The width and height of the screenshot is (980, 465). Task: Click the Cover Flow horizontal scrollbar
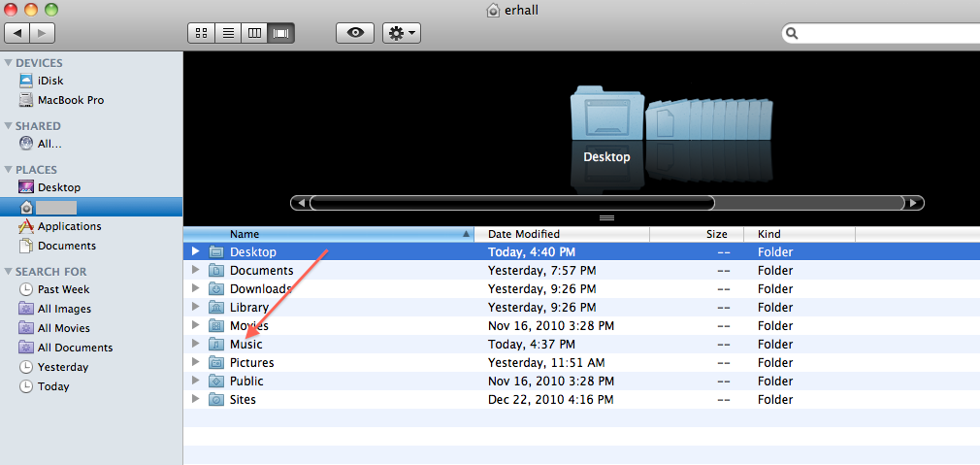tap(511, 203)
